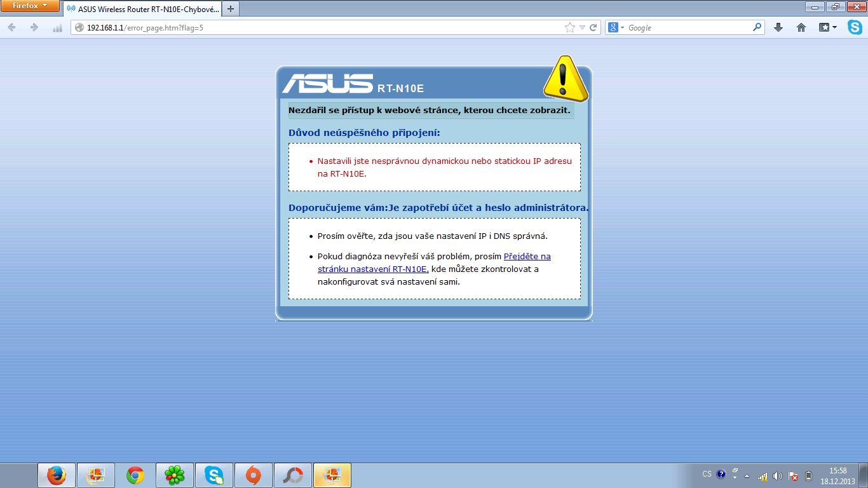Open the Google search engine selector
Image resolution: width=868 pixels, height=488 pixels.
coord(616,28)
